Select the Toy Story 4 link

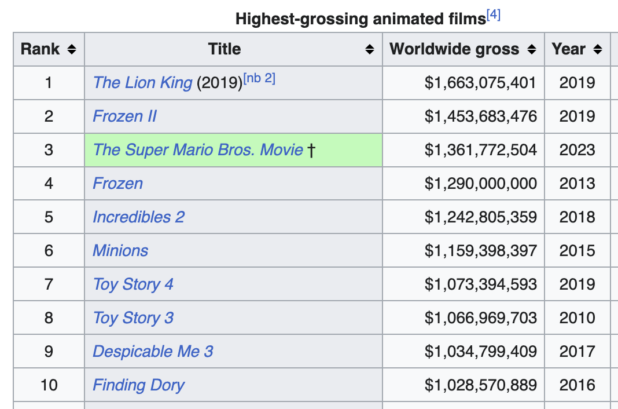133,284
